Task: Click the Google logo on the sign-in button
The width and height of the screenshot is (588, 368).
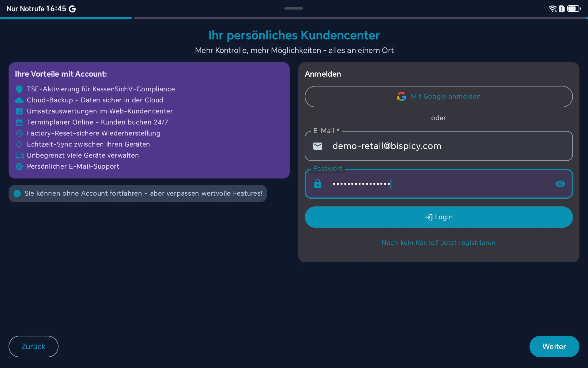Action: pyautogui.click(x=401, y=97)
